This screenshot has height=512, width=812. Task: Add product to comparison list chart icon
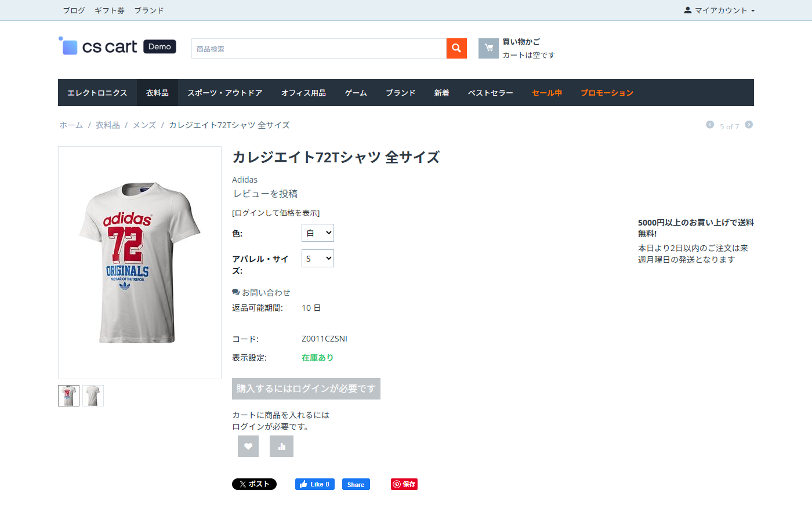pyautogui.click(x=281, y=446)
